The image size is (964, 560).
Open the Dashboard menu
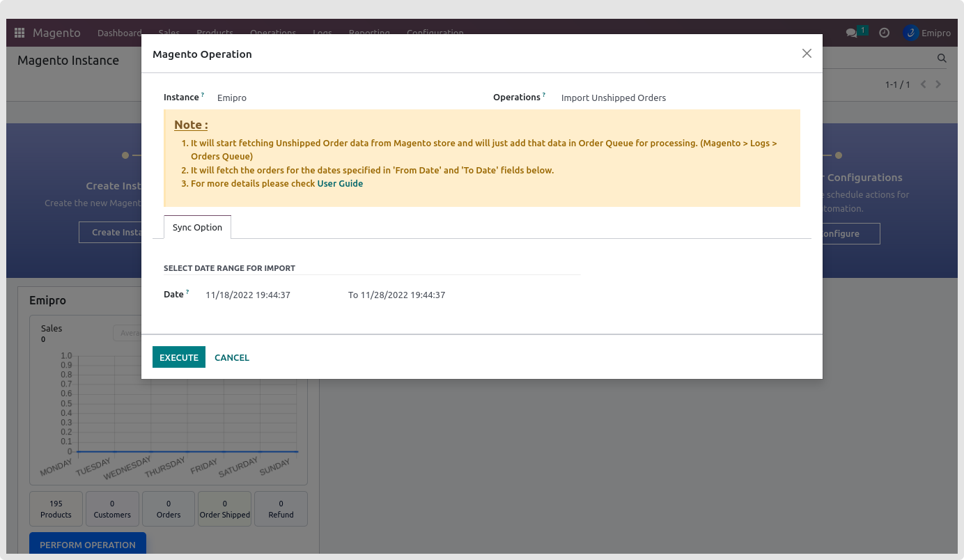(119, 33)
